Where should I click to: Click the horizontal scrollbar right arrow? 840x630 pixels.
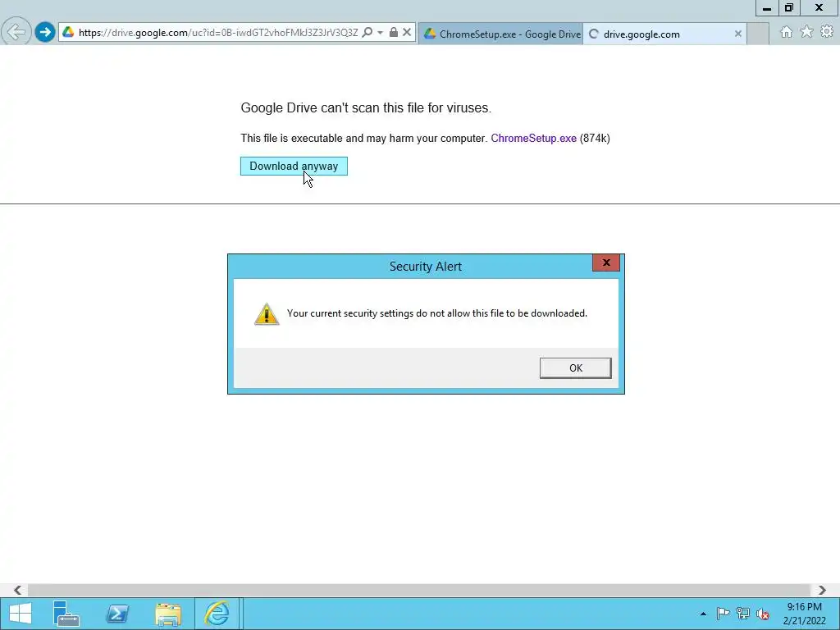pyautogui.click(x=822, y=590)
